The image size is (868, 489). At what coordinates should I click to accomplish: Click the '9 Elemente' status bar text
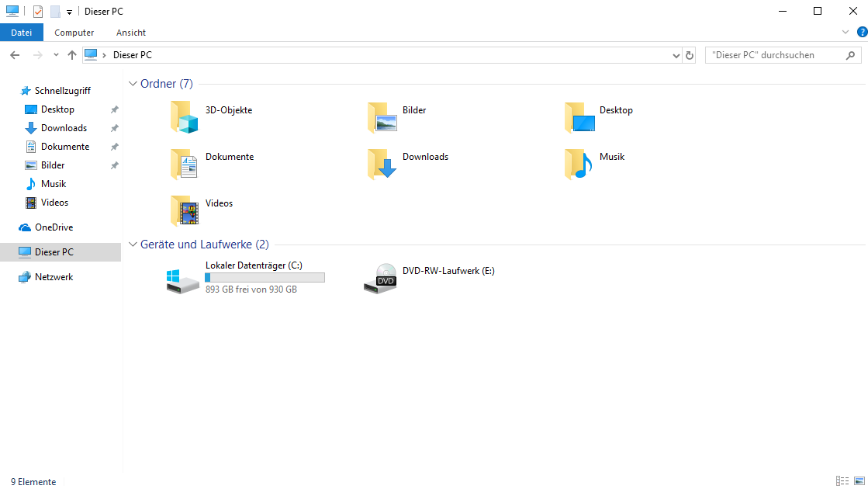point(33,482)
